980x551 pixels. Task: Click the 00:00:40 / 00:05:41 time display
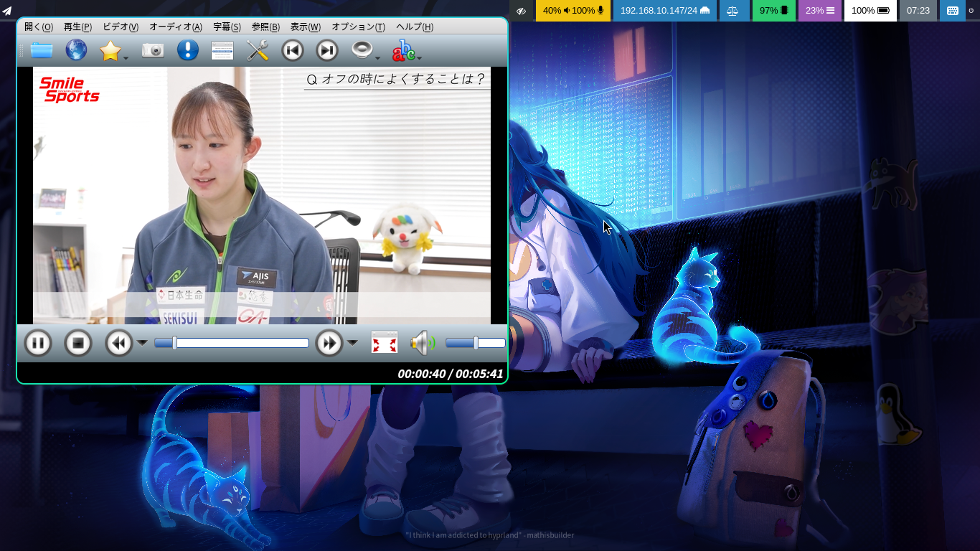(x=451, y=374)
